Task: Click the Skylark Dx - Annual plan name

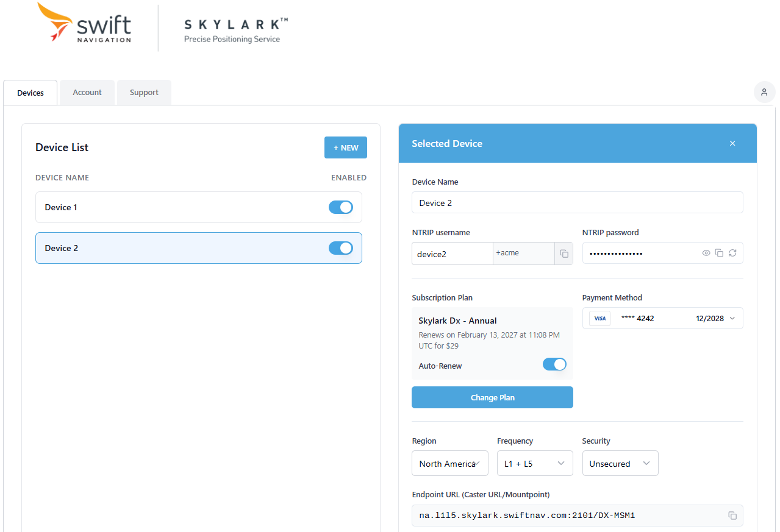Action: coord(457,321)
